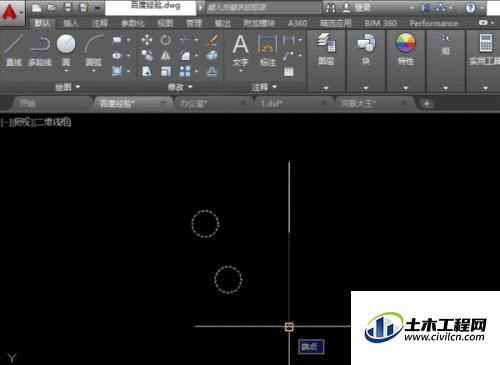Select the Leader annotation icon
Screen dimensions: 500x365
click(x=289, y=55)
